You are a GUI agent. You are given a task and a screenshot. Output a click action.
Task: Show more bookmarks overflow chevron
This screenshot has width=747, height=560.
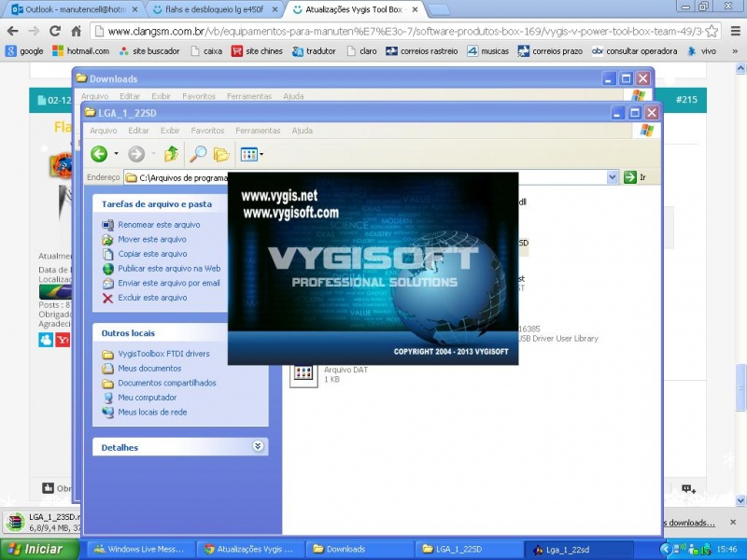(x=735, y=51)
